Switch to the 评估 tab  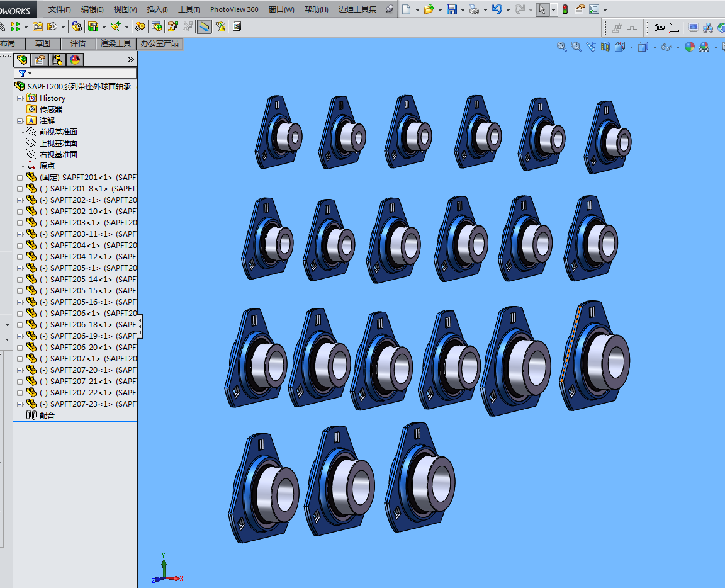pyautogui.click(x=77, y=43)
